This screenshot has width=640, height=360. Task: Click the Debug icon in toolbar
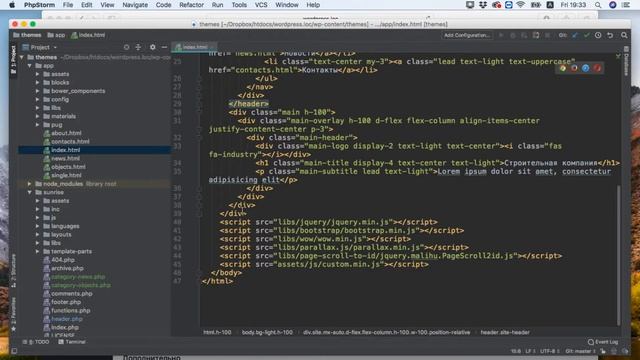[x=513, y=36]
